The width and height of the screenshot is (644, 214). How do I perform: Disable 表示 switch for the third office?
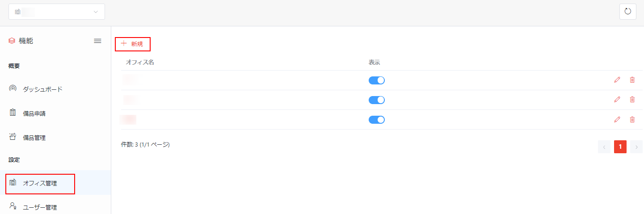[x=377, y=120]
